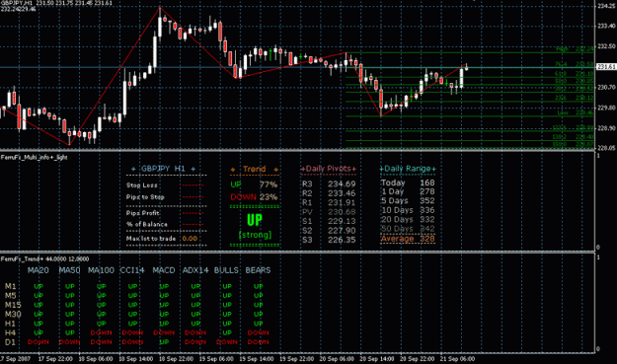Click the S3 pivot value 226.35
617x364 pixels.
point(342,240)
